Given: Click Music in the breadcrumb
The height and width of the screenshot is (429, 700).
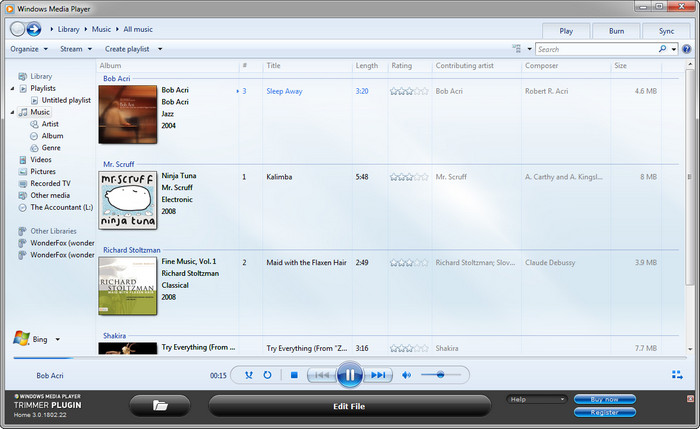Looking at the screenshot, I should point(101,29).
